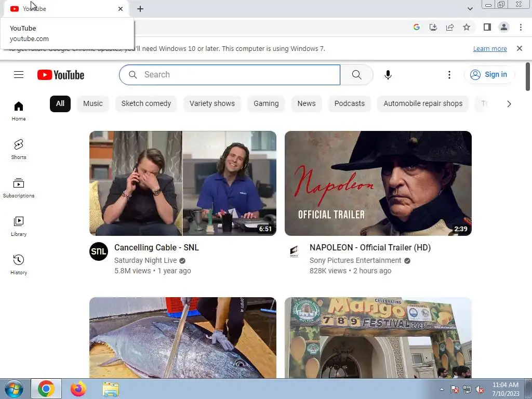Select the Gaming chip
This screenshot has height=399, width=532.
[266, 103]
